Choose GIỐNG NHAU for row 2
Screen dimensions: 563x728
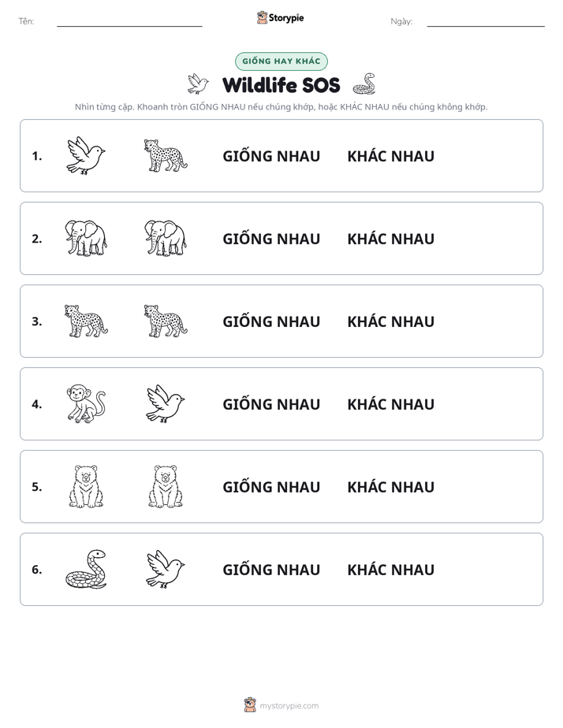click(x=271, y=239)
